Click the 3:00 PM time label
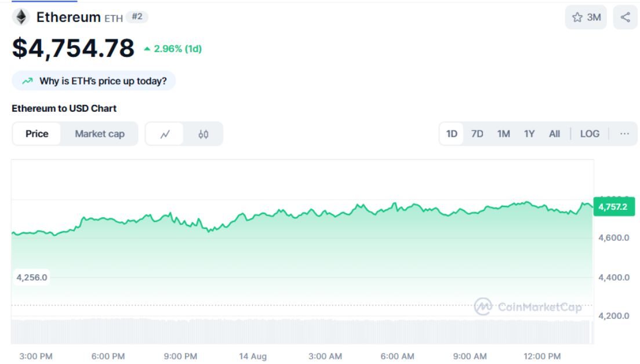This screenshot has width=640, height=364. pos(36,356)
